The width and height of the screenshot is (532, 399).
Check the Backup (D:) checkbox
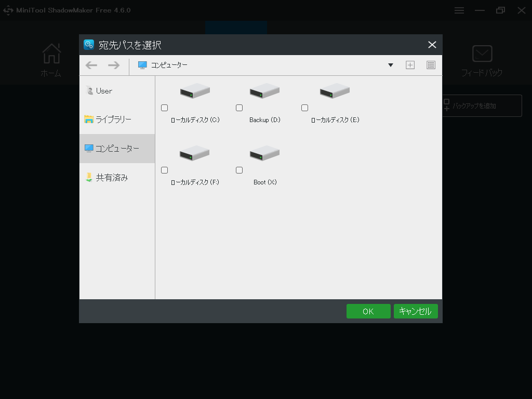coord(239,108)
